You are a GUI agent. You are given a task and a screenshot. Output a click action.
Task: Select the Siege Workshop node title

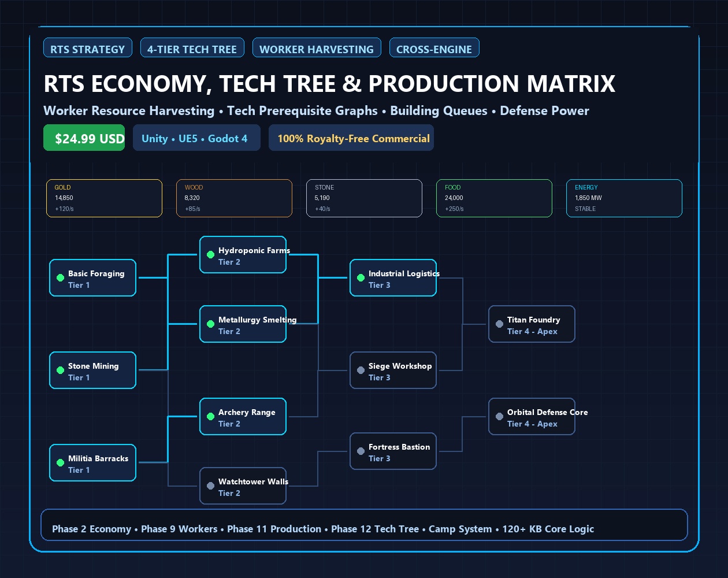[400, 366]
